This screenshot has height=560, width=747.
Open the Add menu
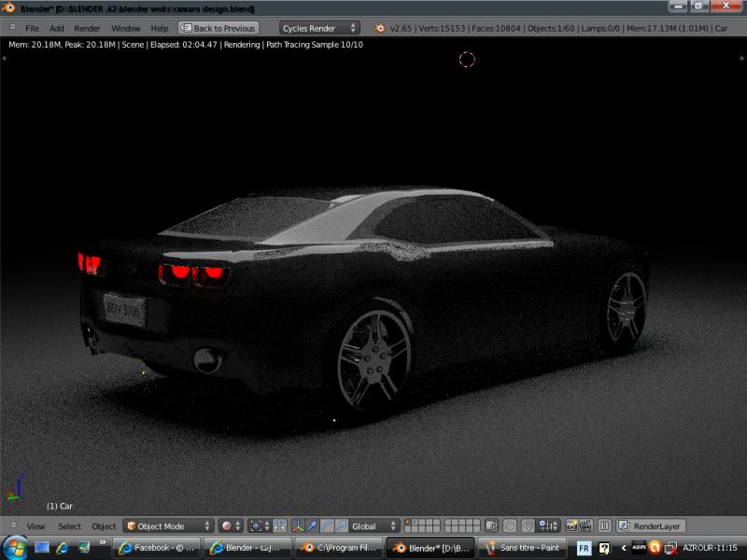[56, 29]
